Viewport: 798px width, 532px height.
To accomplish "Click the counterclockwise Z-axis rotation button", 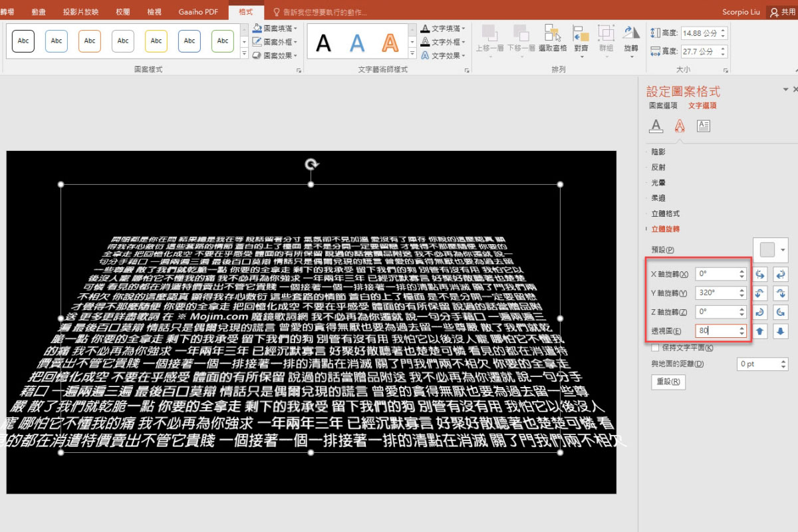I will tap(760, 311).
